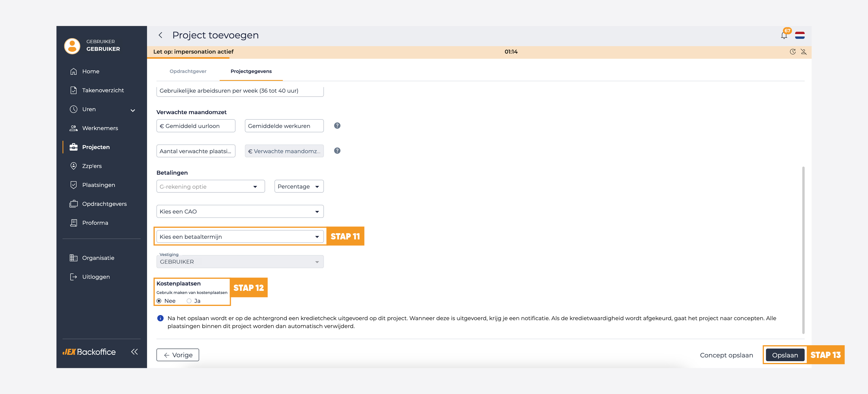Click the Projecten briefcase icon
This screenshot has width=868, height=394.
[x=73, y=147]
